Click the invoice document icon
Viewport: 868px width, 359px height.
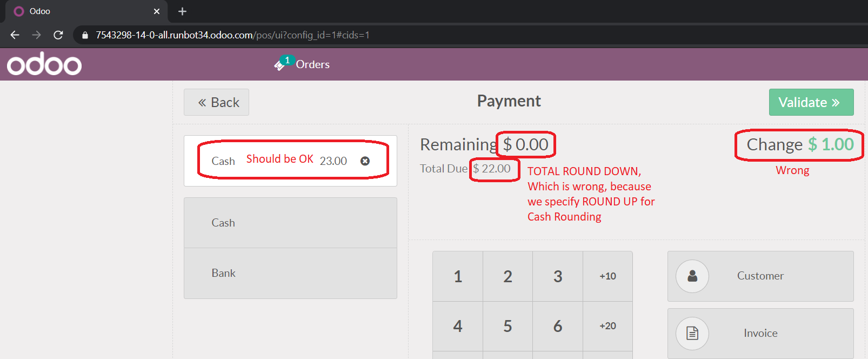(692, 334)
